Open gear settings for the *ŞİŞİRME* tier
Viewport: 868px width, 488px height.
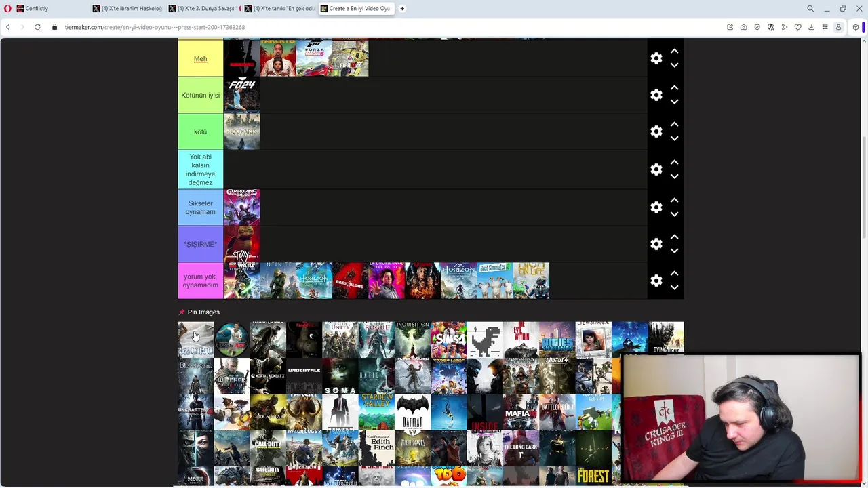[656, 244]
